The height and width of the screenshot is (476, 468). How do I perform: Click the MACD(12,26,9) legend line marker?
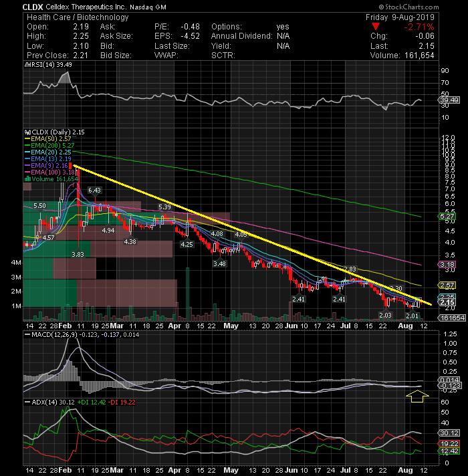[x=27, y=335]
